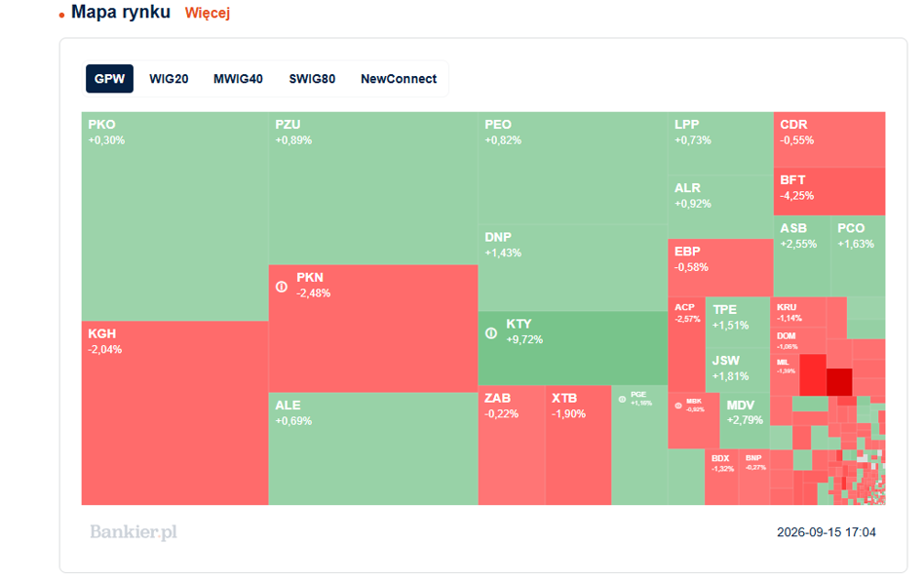Screen dimensions: 924x583
Task: Click the info icon next to KTY
Action: (x=491, y=333)
